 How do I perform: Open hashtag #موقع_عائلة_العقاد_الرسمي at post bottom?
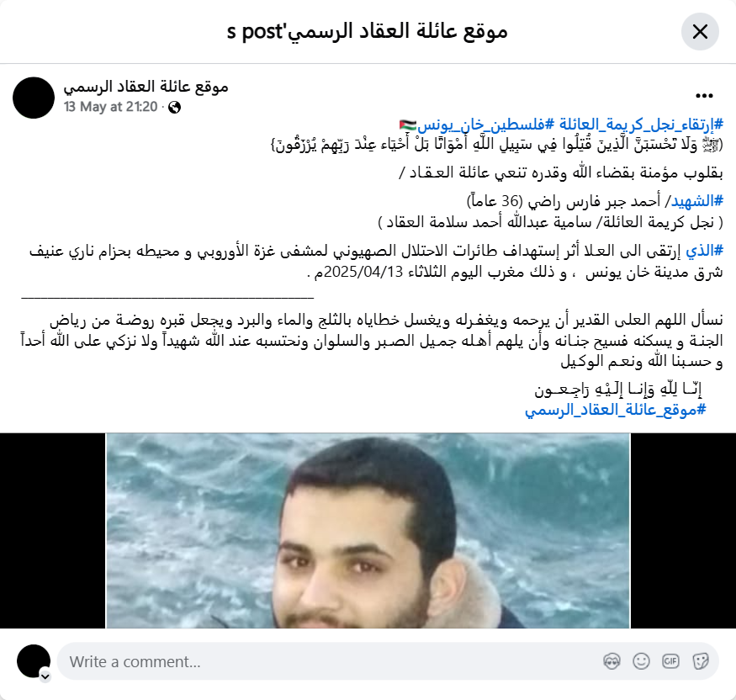(x=616, y=410)
